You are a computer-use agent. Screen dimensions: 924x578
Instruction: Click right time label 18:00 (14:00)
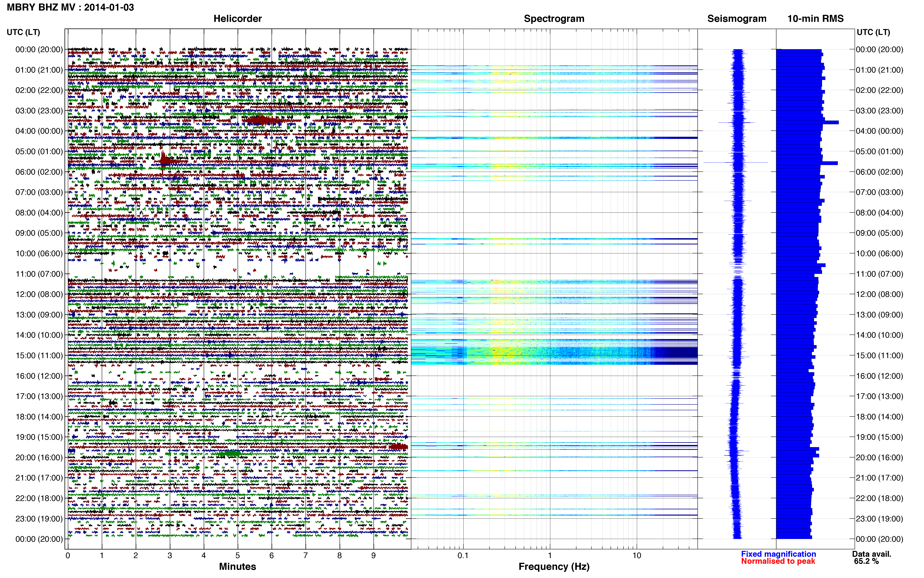pyautogui.click(x=879, y=417)
